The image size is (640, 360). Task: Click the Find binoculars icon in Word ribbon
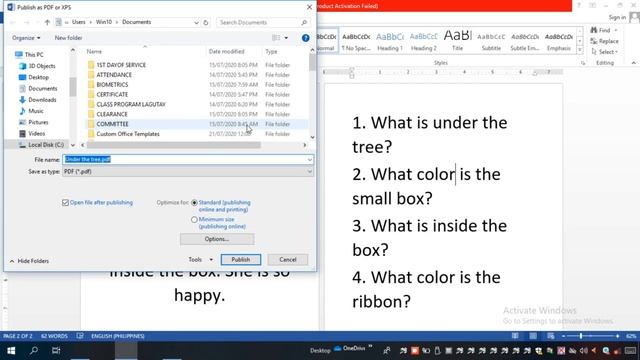pos(594,30)
